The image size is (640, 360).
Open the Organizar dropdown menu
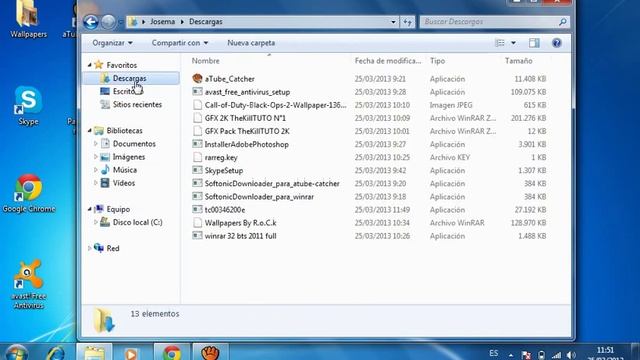112,43
